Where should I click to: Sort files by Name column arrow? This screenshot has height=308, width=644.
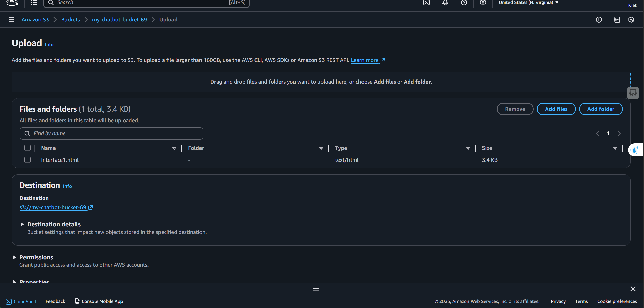pos(174,148)
